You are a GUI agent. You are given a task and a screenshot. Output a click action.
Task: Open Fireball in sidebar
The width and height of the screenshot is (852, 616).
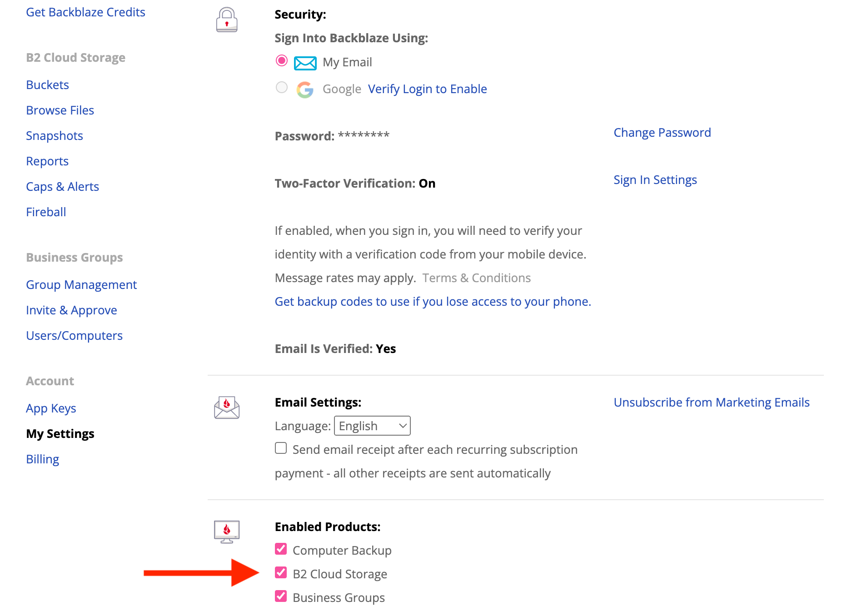pos(46,212)
